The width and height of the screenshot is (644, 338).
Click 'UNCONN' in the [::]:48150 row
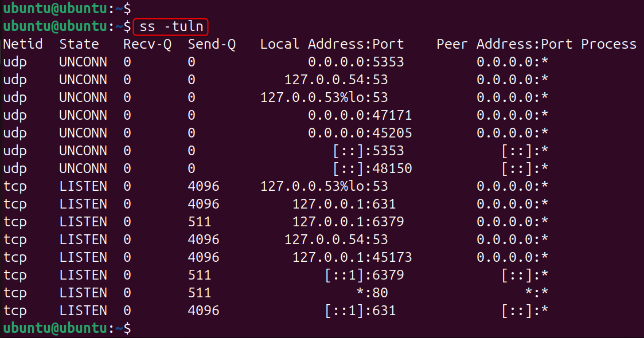(x=83, y=168)
